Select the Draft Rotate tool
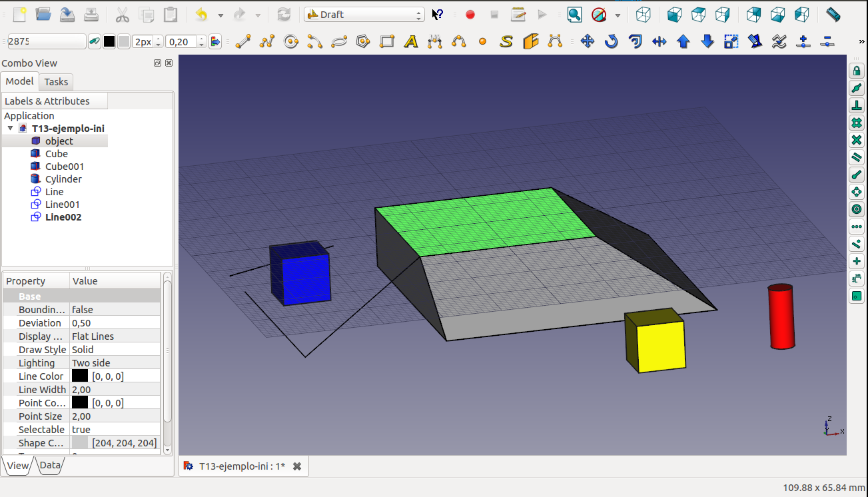 pos(611,41)
